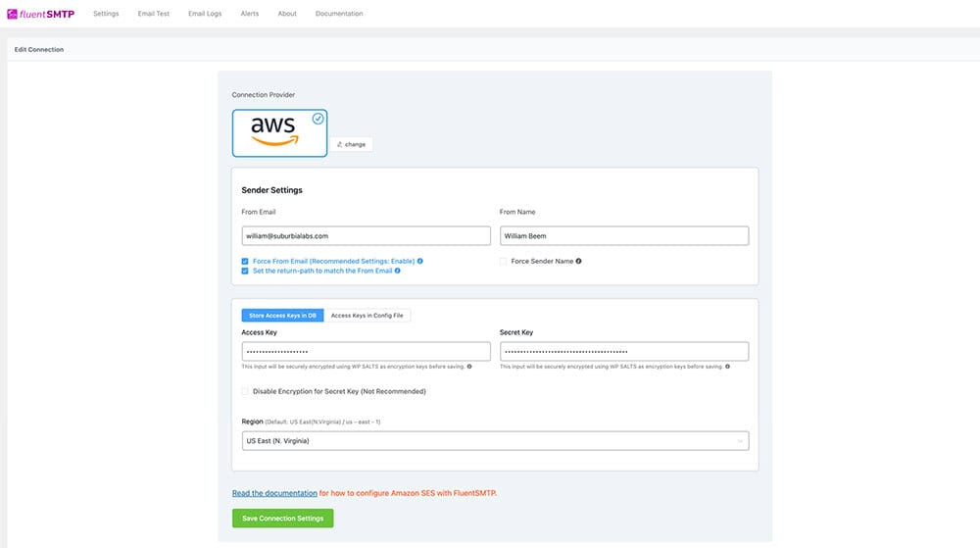Select Store Access Keys in DB tab

pyautogui.click(x=282, y=316)
